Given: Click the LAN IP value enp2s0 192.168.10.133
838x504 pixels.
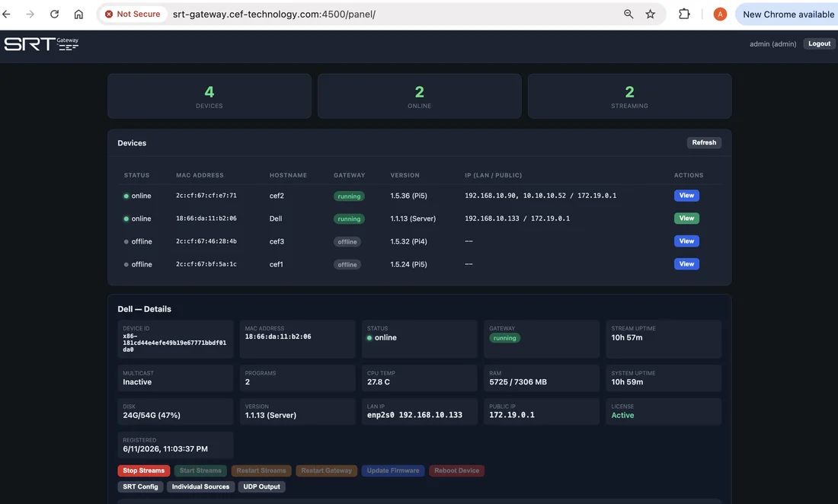Looking at the screenshot, I should tap(414, 415).
